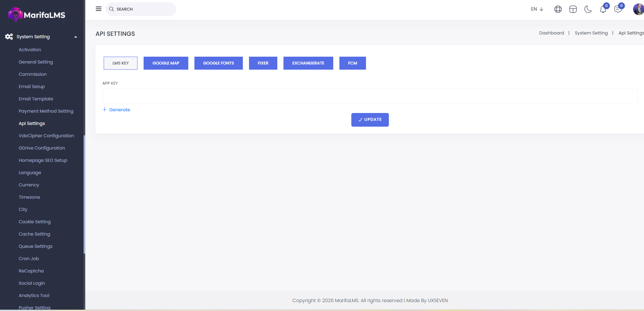Click the Search box
Viewport: 644px width, 311px height.
point(143,9)
